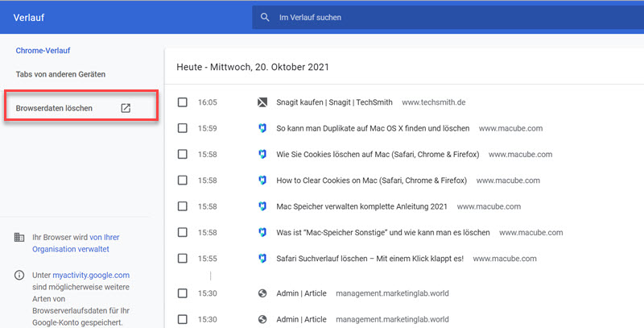
Task: Focus the Im Verlauf suchen field
Action: pos(448,17)
